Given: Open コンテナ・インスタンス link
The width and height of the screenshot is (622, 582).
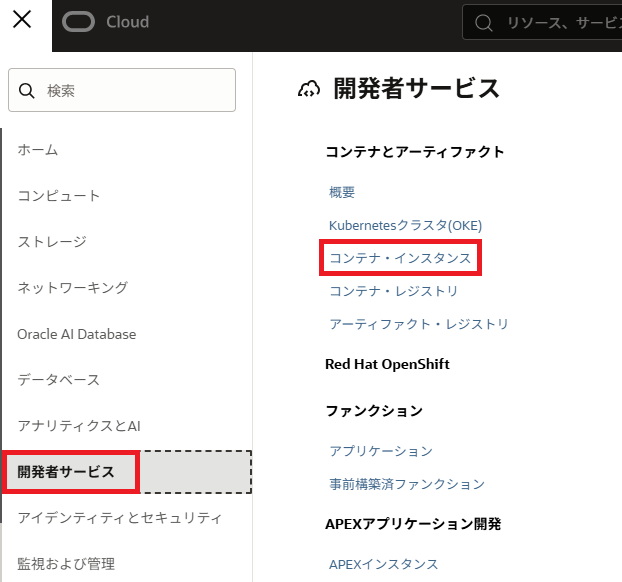Looking at the screenshot, I should pos(400,258).
